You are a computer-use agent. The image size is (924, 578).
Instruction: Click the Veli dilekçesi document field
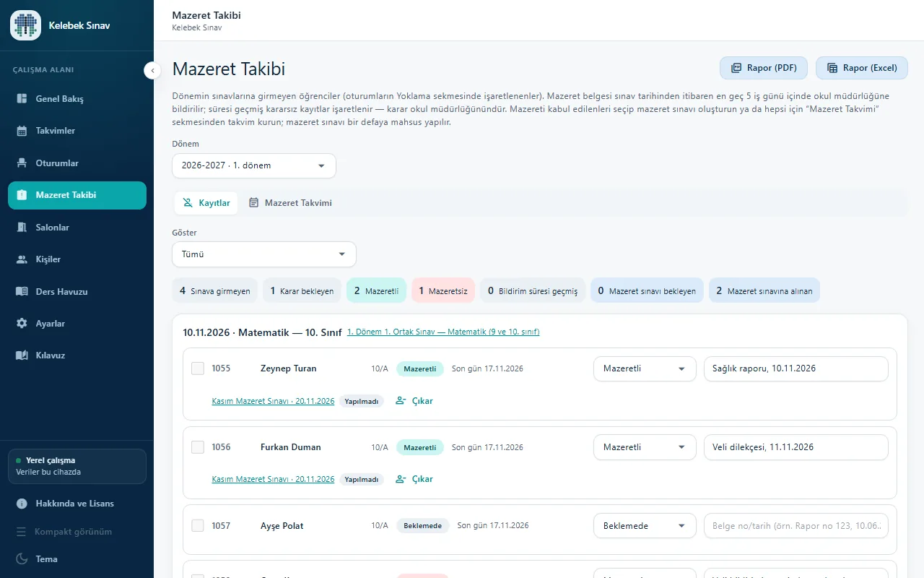pos(796,447)
